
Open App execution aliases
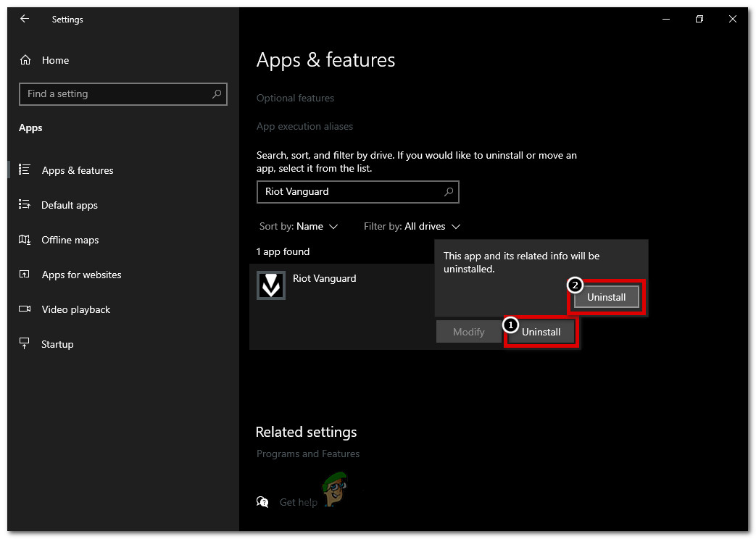click(304, 126)
